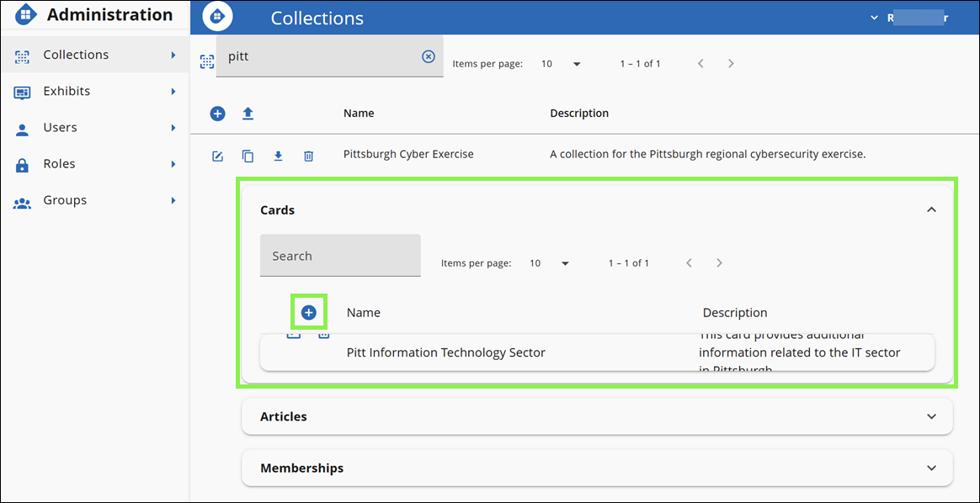The height and width of the screenshot is (503, 980).
Task: Delete Pittsburgh Cyber Exercise collection
Action: tap(308, 156)
